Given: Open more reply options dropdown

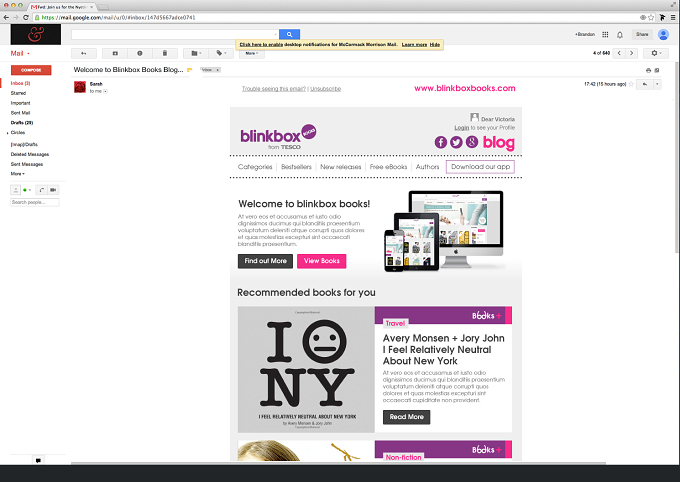Looking at the screenshot, I should point(657,84).
